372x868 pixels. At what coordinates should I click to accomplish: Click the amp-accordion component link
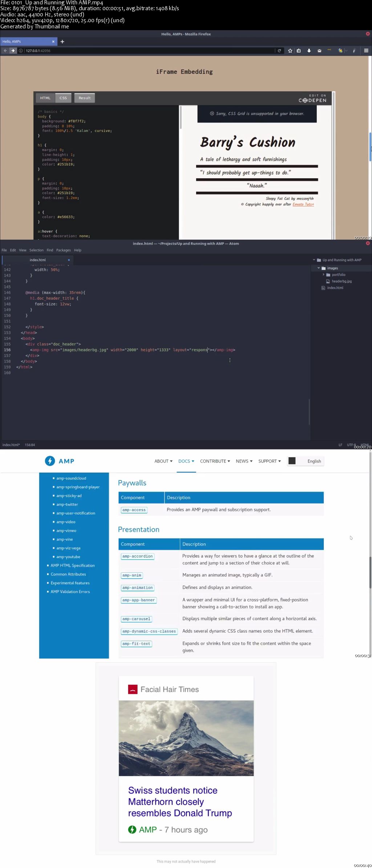[x=138, y=556]
